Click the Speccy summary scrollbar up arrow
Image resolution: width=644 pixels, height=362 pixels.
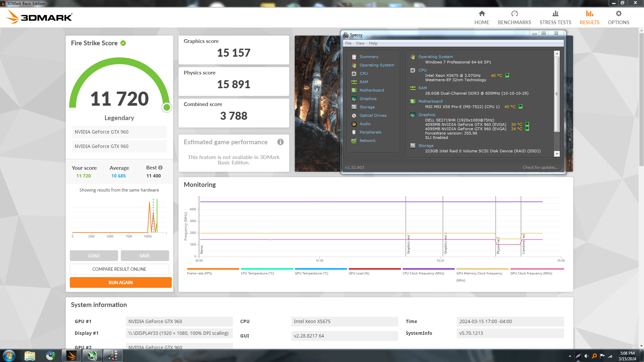[557, 54]
